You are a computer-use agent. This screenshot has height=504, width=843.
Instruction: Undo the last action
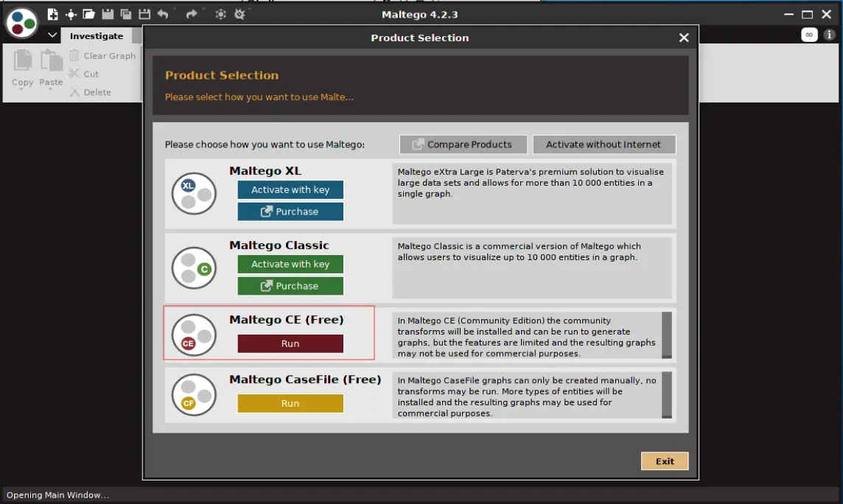pos(163,14)
